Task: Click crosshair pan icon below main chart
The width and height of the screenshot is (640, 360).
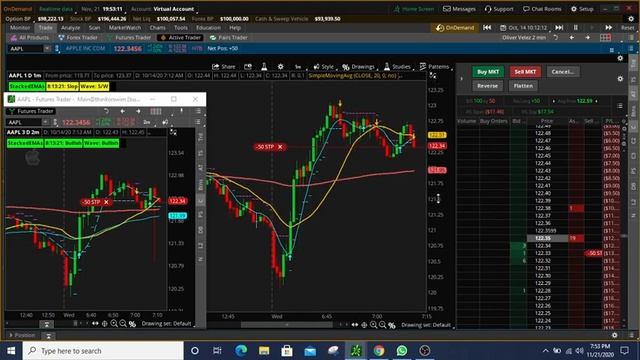Action: [x=364, y=325]
